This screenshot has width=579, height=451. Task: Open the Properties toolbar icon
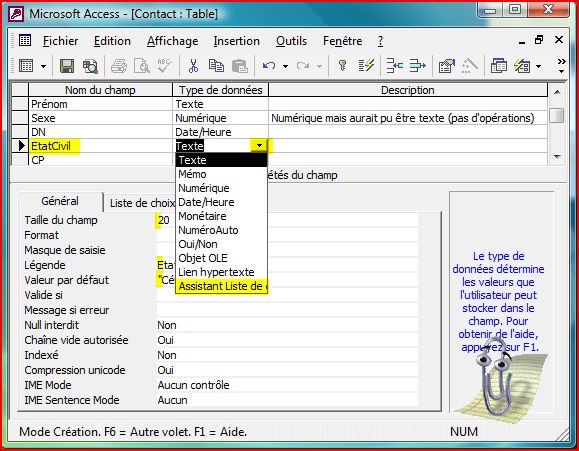tap(446, 66)
